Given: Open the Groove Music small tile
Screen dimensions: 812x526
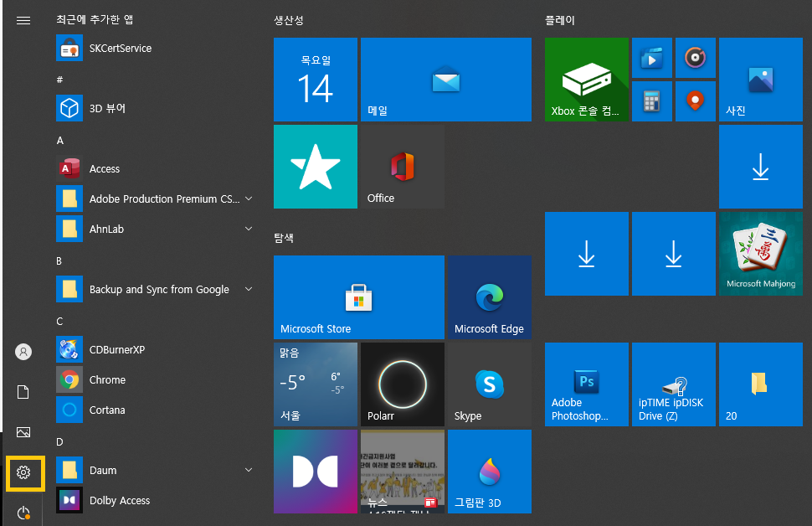Looking at the screenshot, I should tap(696, 58).
